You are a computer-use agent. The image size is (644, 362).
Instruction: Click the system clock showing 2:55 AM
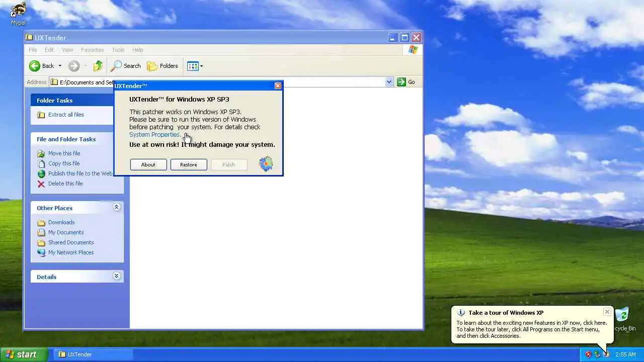click(625, 354)
